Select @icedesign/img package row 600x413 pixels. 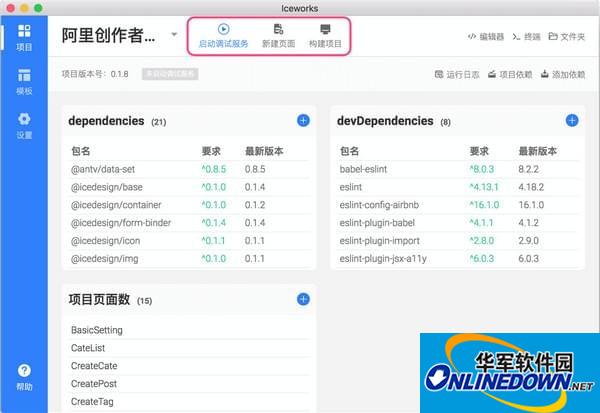189,259
